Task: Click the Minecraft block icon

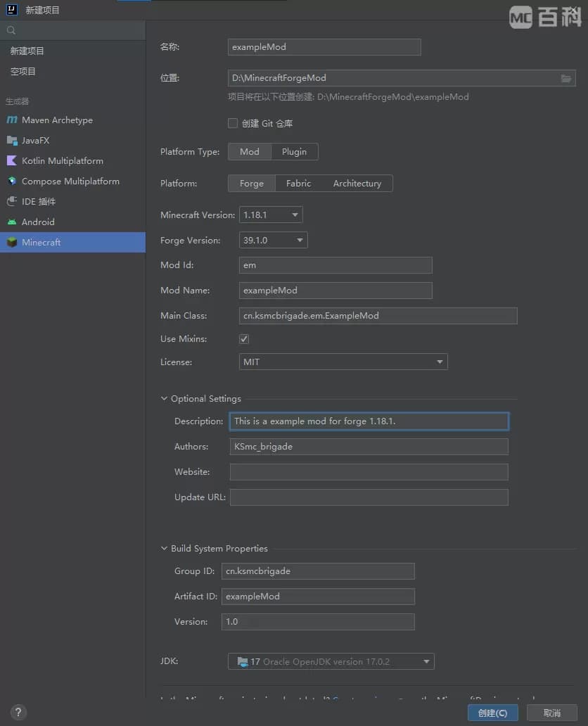Action: (12, 242)
